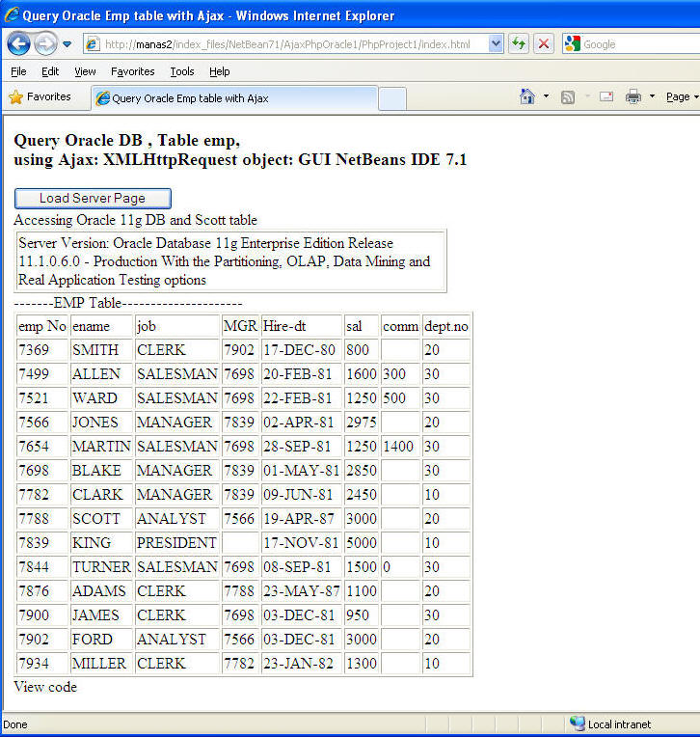700x737 pixels.
Task: Click the 2975 salary cell
Action: tap(362, 423)
